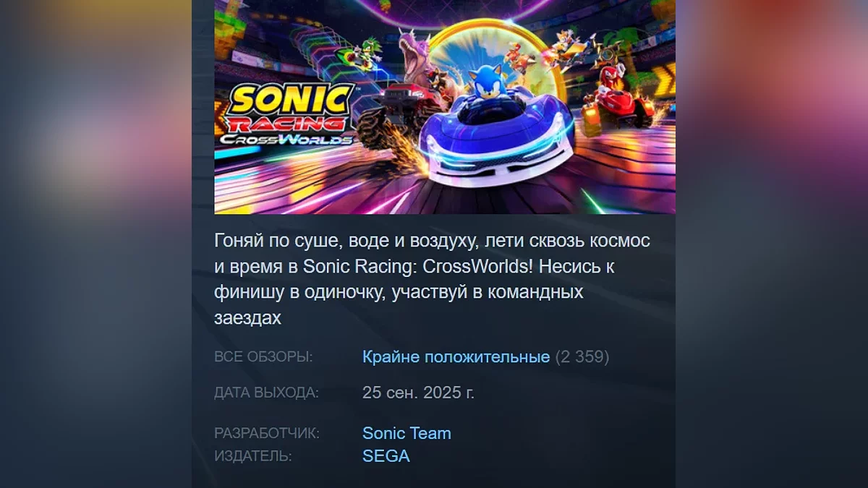The image size is (868, 488).
Task: Click the 'РАЗРАБОТЧИК:' label
Action: coord(267,433)
